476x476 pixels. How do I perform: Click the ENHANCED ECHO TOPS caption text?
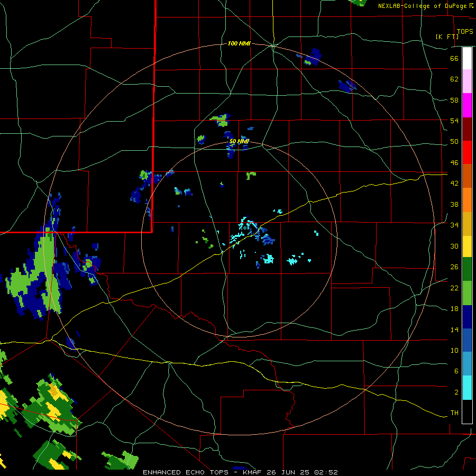185,472
